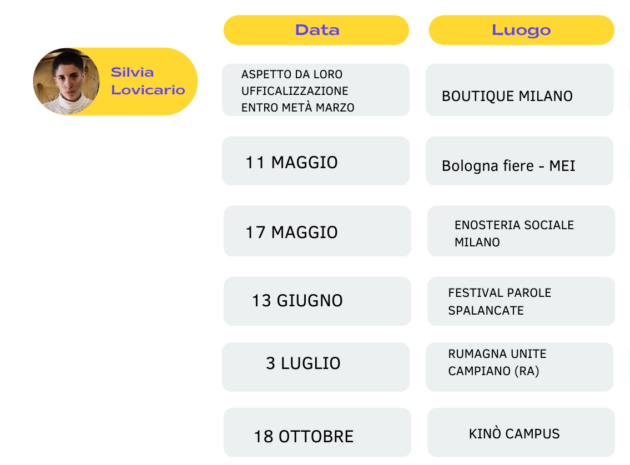Click the Kinò Campus location cell
630x465 pixels.
click(520, 433)
